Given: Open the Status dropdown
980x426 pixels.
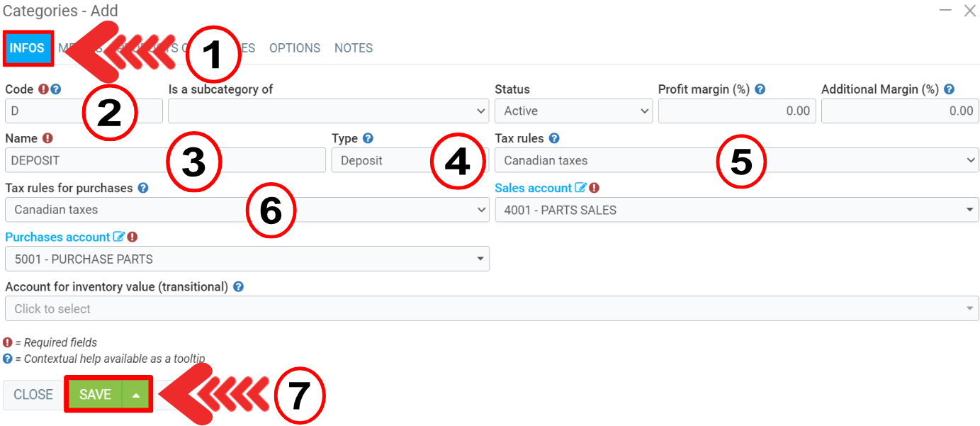Looking at the screenshot, I should click(573, 111).
